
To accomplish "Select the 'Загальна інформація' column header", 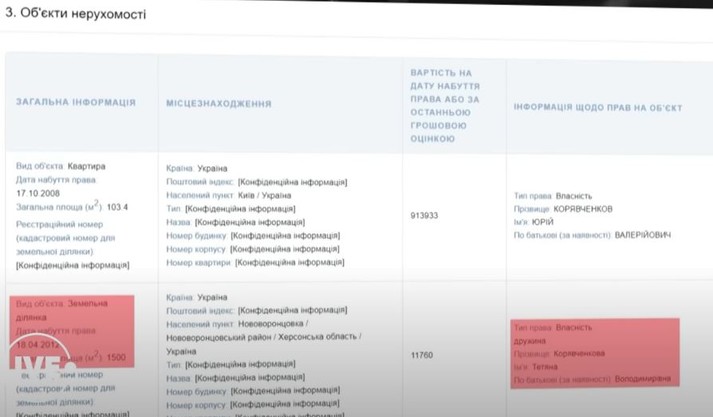I will (x=75, y=103).
